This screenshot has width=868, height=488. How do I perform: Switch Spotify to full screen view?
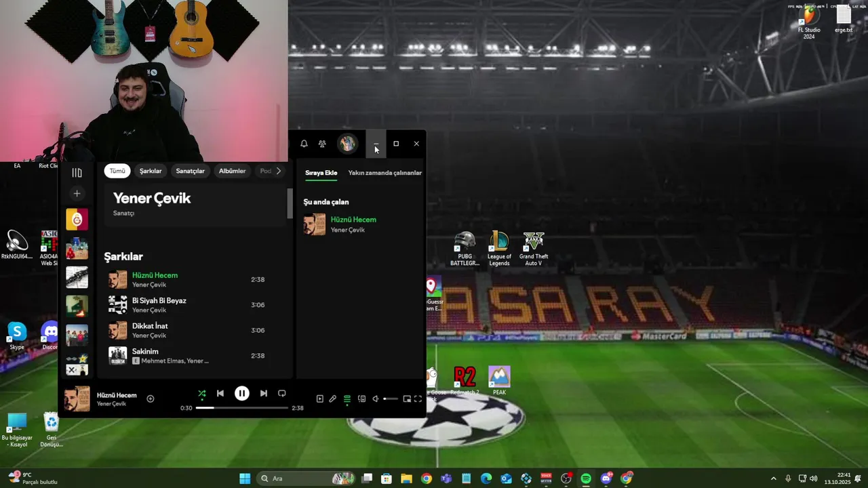(418, 399)
